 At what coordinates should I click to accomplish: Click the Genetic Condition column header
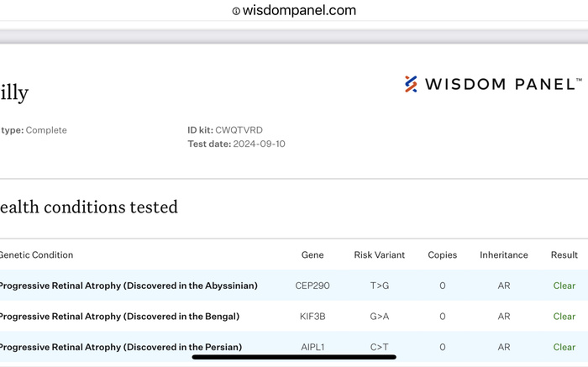click(35, 254)
